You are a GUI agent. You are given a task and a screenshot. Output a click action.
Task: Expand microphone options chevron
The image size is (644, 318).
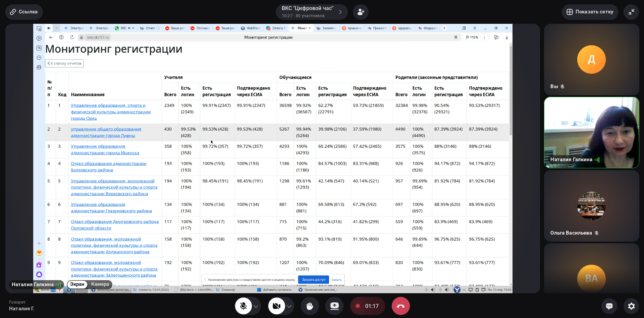pos(256,306)
